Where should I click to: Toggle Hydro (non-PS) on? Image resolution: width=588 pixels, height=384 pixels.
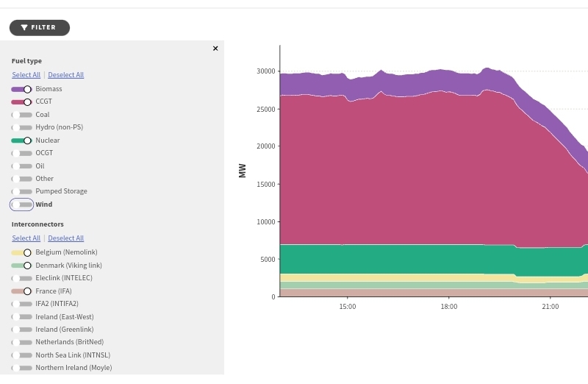(21, 127)
